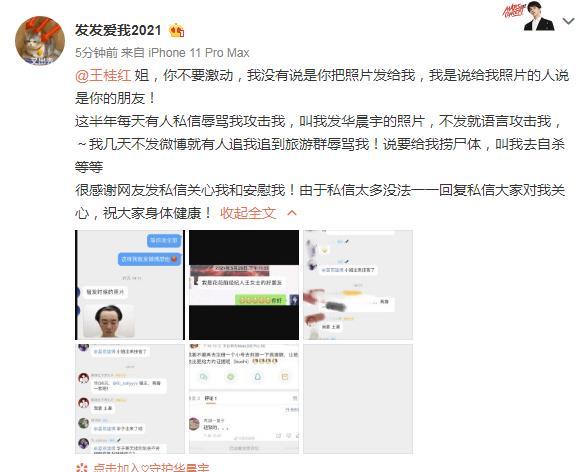Click the 点击加入♡守护华晨宇 link
588x472 pixels.
pos(150,467)
